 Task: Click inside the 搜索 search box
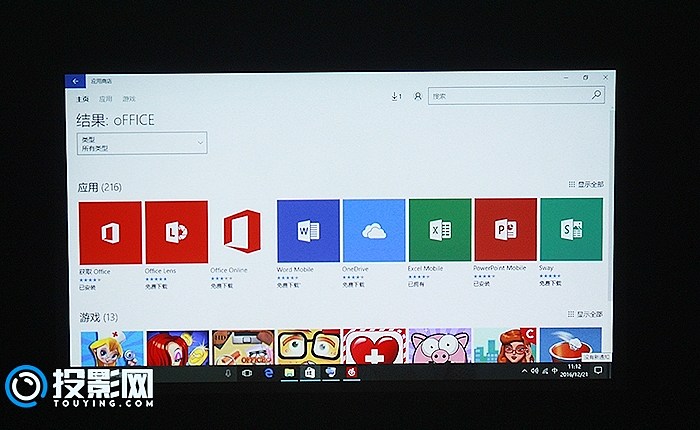point(516,96)
